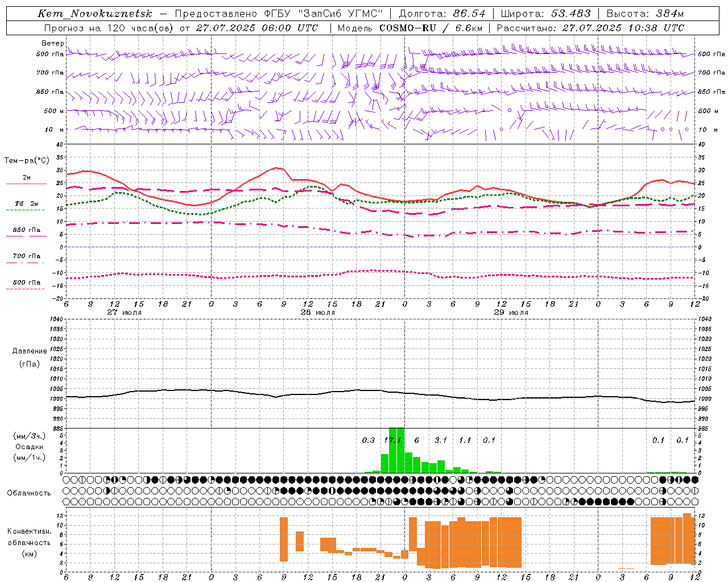Viewport: 728px width, 582px height.
Task: Click the 1.1 precipitation total
Action: pos(465,440)
